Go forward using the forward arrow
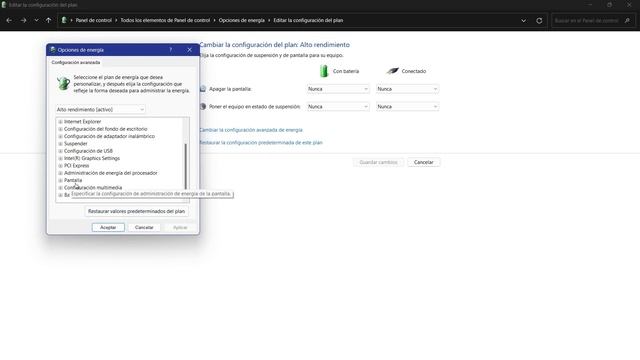This screenshot has height=360, width=640. [x=23, y=20]
